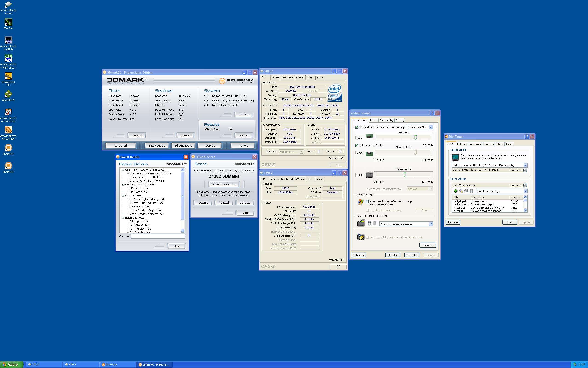Click the Inicio start button
Image resolution: width=588 pixels, height=368 pixels.
point(11,364)
